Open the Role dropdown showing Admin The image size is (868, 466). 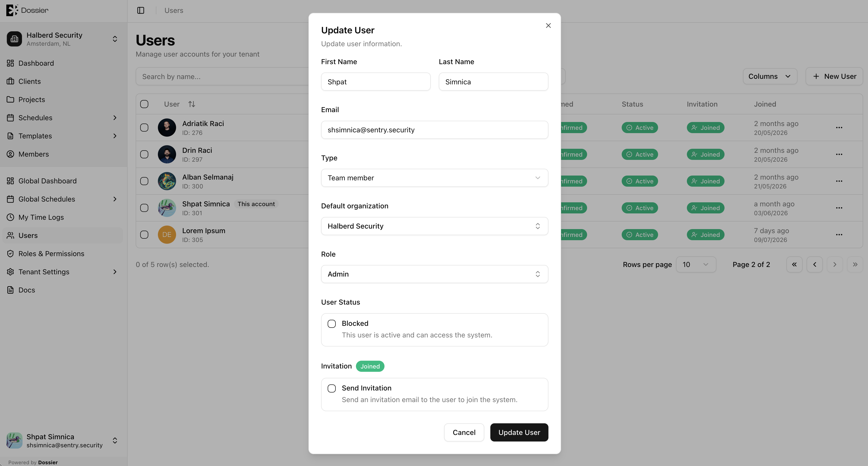(434, 274)
